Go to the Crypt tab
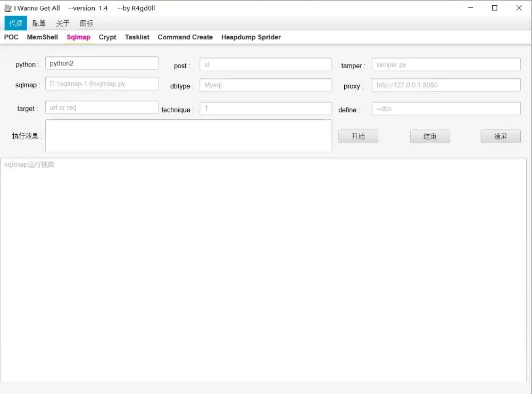 click(107, 37)
